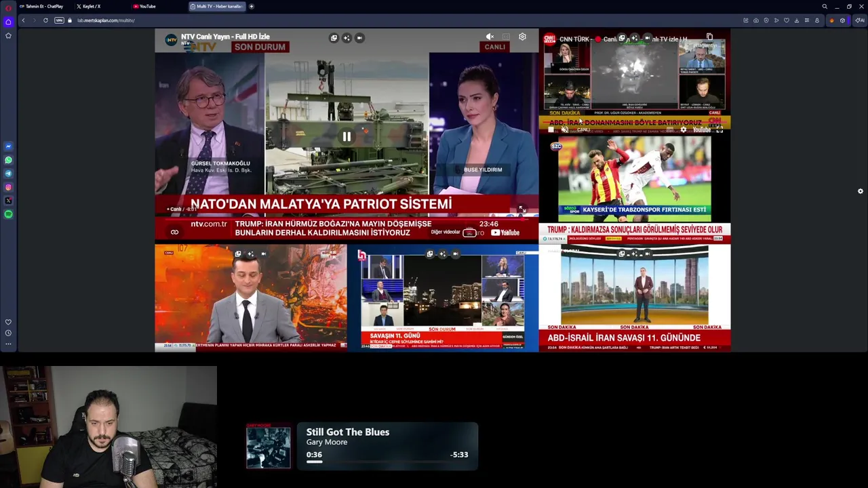Click the bottom-left fire-background news stream
This screenshot has height=488, width=868.
[250, 297]
